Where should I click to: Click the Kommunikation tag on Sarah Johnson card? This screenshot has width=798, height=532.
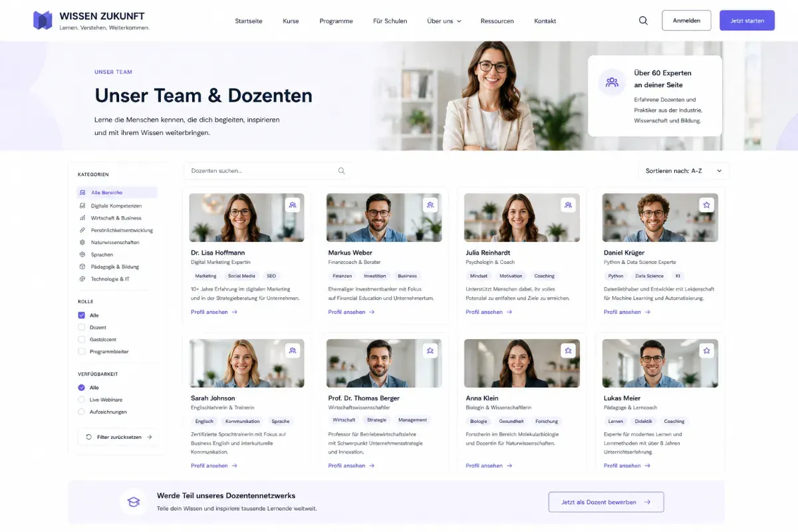point(242,421)
